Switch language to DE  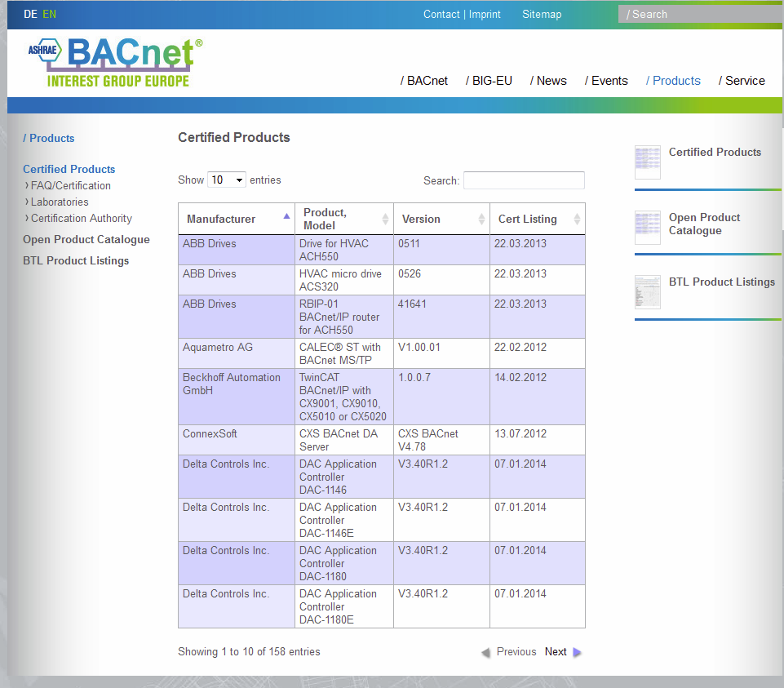[x=30, y=14]
